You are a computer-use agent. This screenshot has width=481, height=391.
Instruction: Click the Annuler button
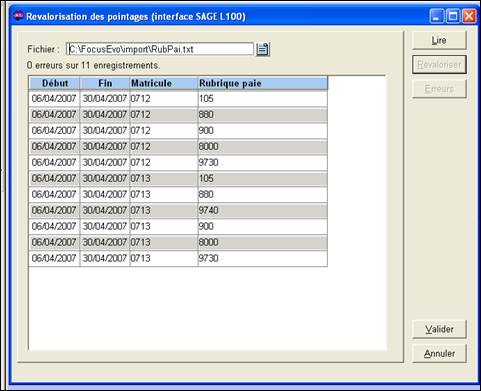(x=439, y=353)
